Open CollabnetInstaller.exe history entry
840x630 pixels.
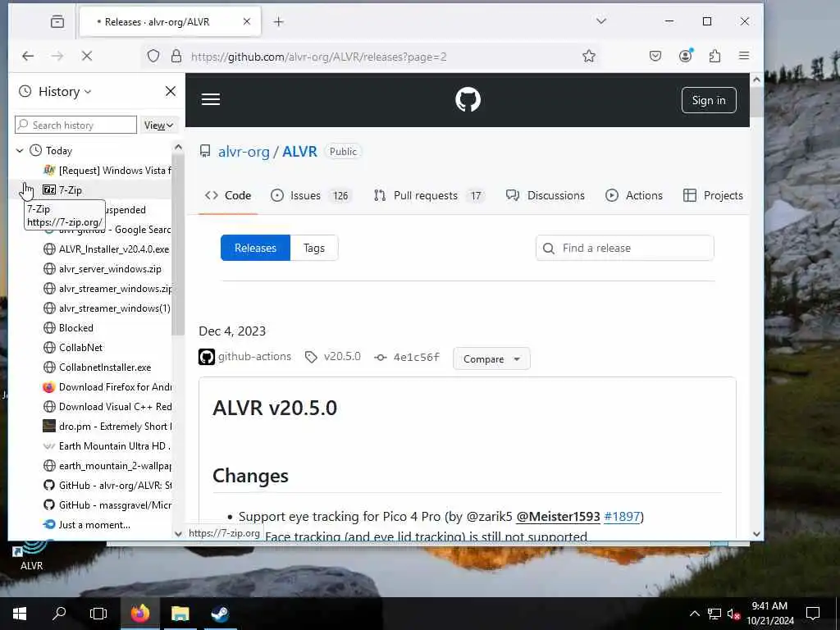point(97,367)
